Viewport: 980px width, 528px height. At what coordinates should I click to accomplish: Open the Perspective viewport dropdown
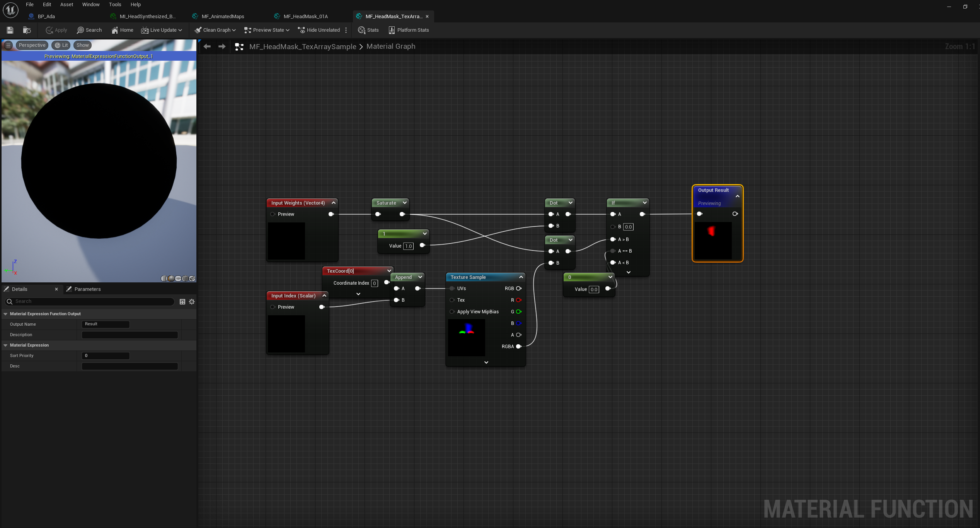pyautogui.click(x=32, y=45)
